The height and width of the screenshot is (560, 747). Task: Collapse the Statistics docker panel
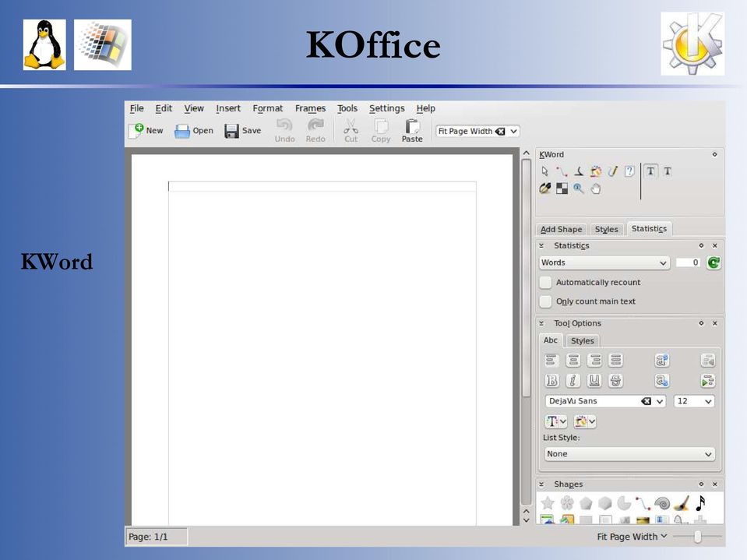coord(541,245)
